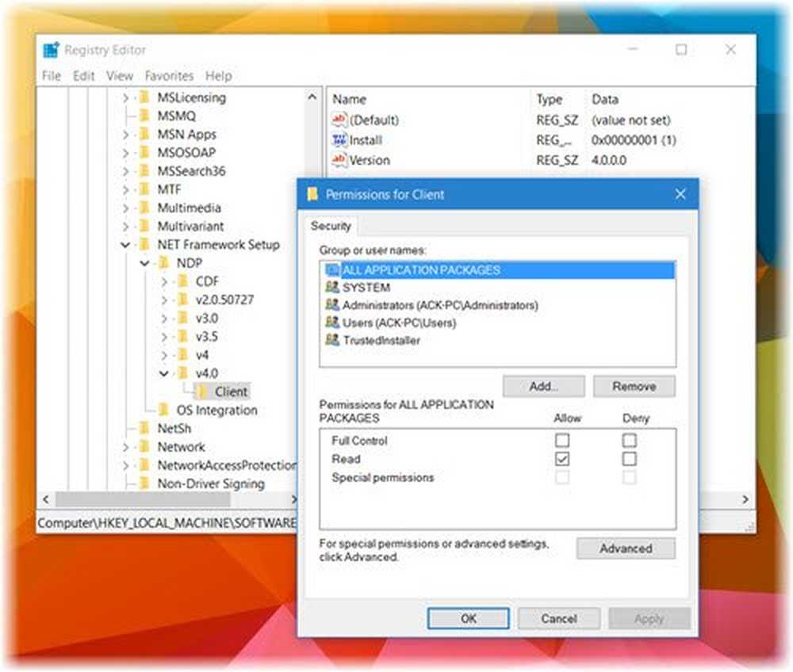
Task: Confirm the dialog with OK
Action: pyautogui.click(x=469, y=618)
